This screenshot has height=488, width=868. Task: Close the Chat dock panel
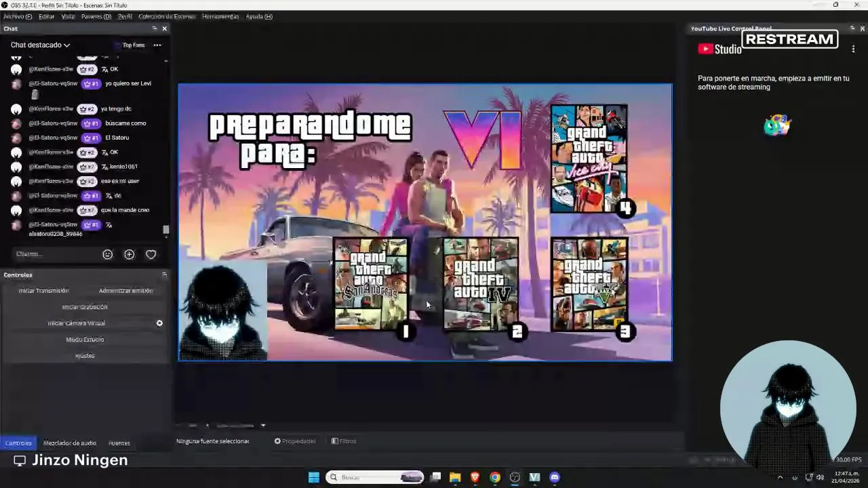[164, 28]
